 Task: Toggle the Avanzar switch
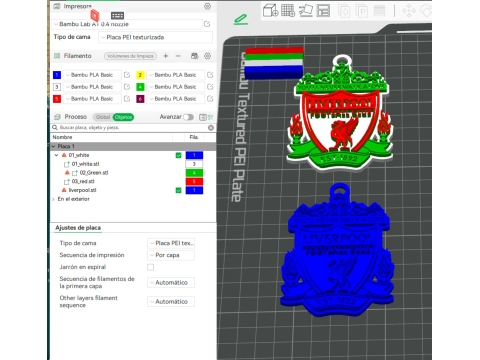pyautogui.click(x=188, y=117)
